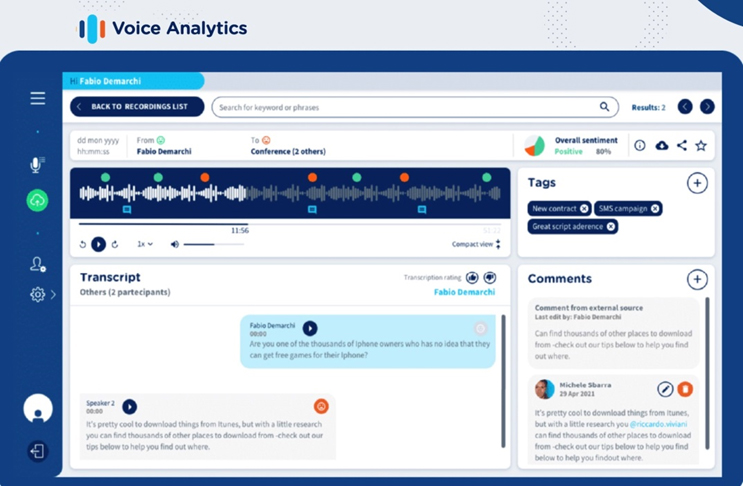
Task: Open the last comment marker under the waveform
Action: pyautogui.click(x=422, y=209)
